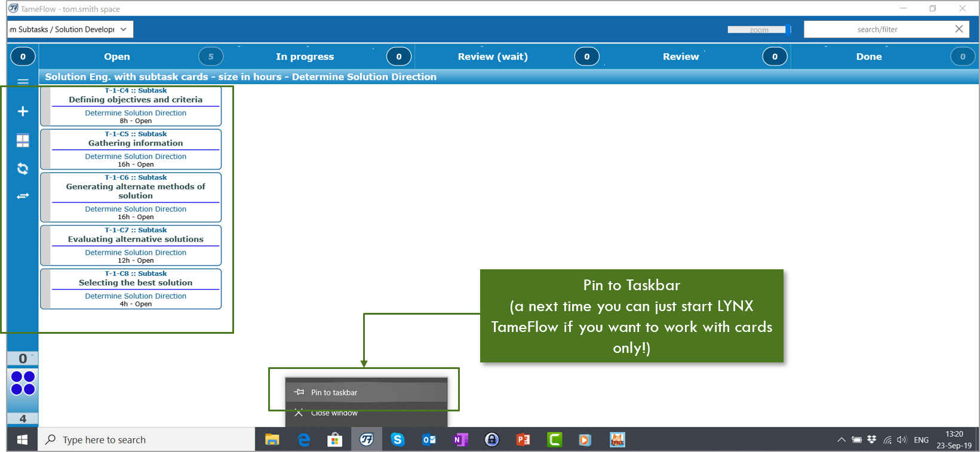The width and height of the screenshot is (980, 452).
Task: Click the Open column header
Action: (x=117, y=57)
